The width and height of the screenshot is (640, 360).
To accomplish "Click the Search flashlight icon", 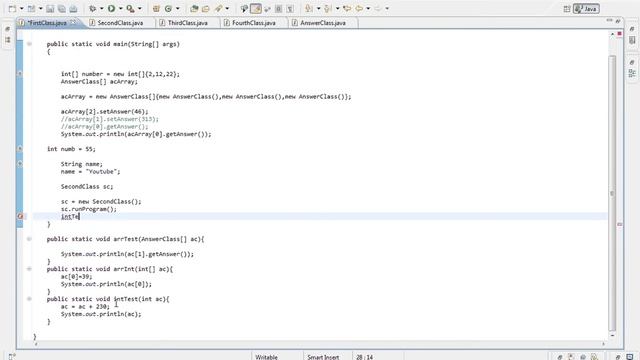I will [219, 9].
